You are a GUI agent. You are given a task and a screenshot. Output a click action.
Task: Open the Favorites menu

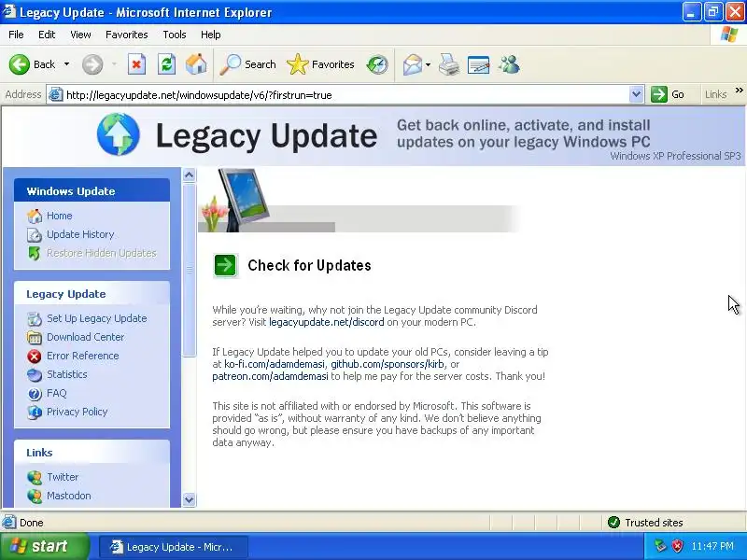(x=127, y=35)
